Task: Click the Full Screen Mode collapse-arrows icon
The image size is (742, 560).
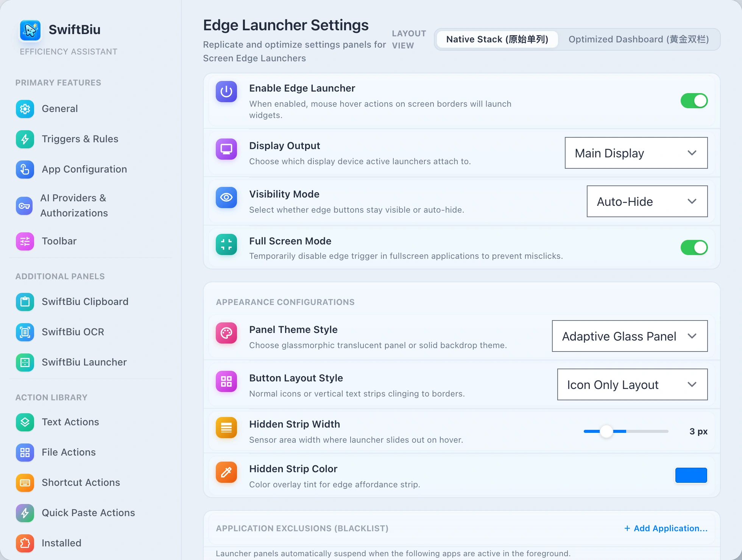Action: (x=226, y=244)
